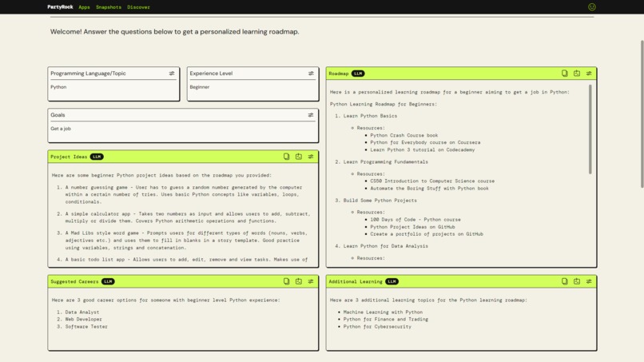Click 'Create a portfolio of projects on GitHub'
The width and height of the screenshot is (644, 362).
coord(427,234)
